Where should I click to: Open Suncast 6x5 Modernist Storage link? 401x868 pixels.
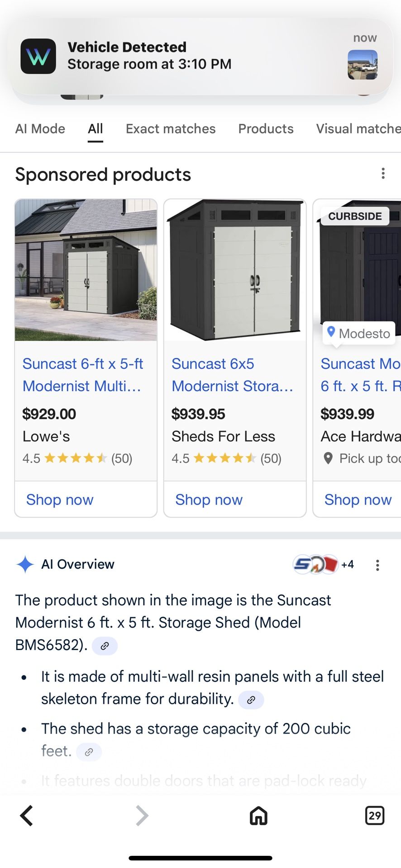pos(232,375)
